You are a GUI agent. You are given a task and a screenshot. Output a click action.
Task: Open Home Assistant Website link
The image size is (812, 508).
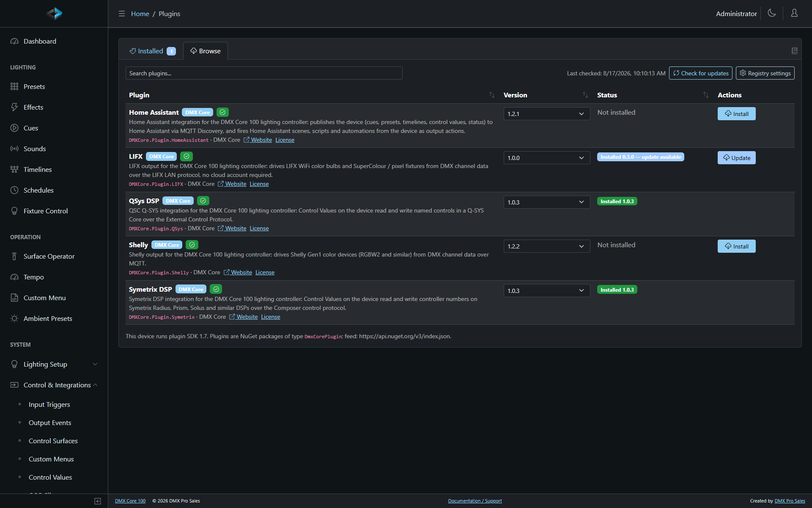point(258,140)
